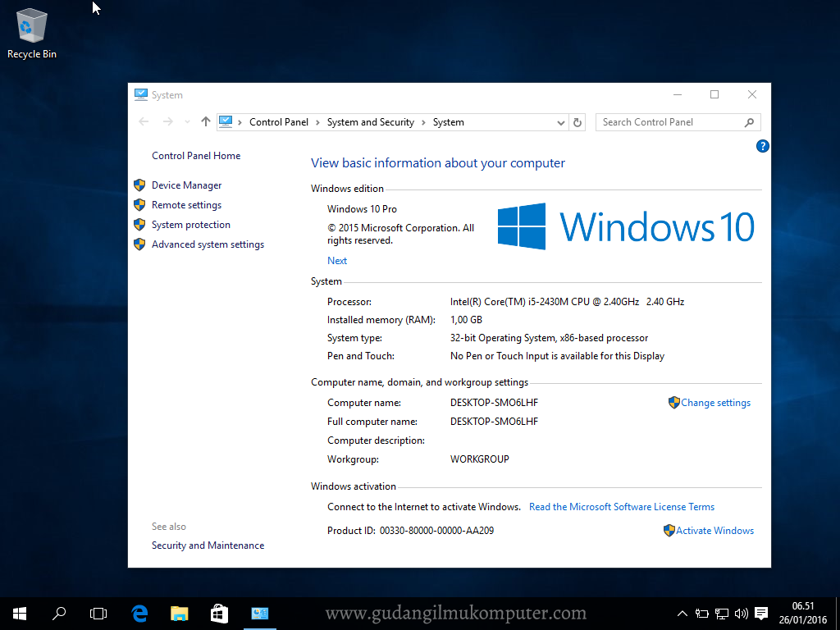
Task: Click the back navigation arrow
Action: (x=144, y=121)
